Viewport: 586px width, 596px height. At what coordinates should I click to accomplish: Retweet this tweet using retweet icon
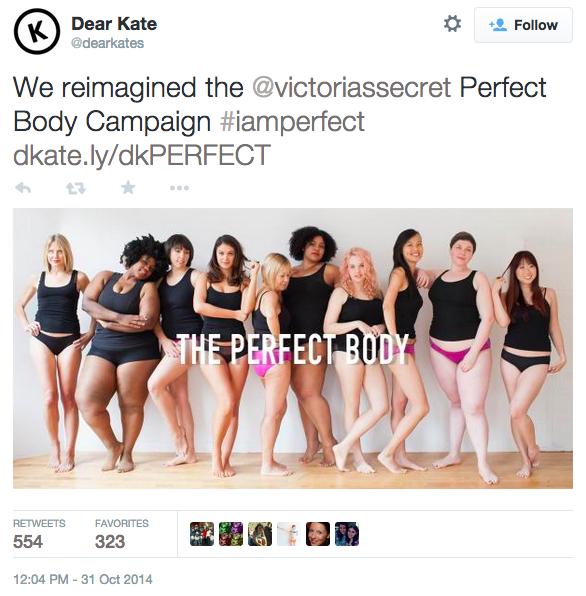(76, 188)
